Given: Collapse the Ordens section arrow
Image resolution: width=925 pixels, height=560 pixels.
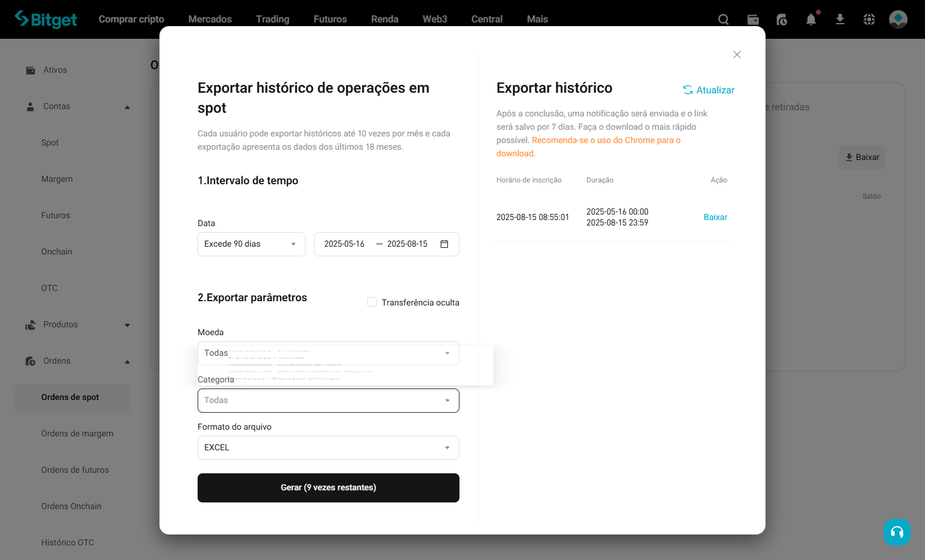Looking at the screenshot, I should point(127,362).
